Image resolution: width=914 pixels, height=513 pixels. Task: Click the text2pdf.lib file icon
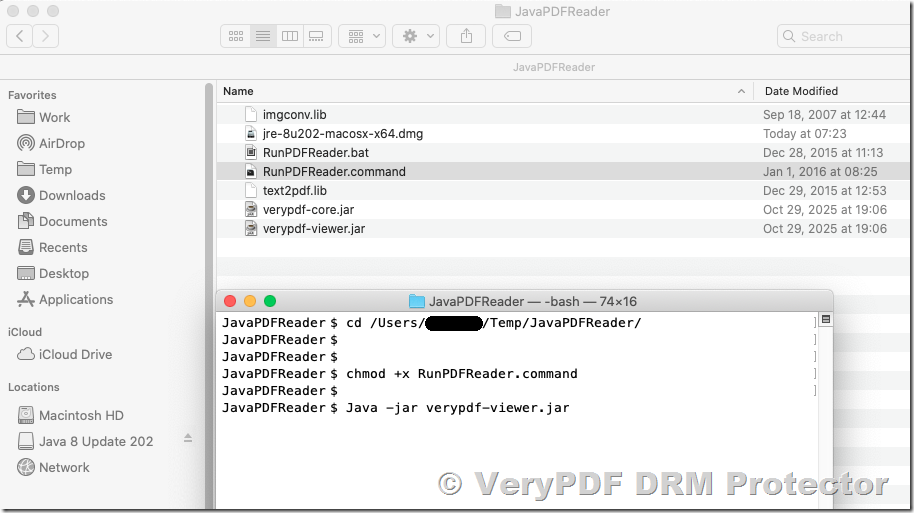pyautogui.click(x=251, y=191)
